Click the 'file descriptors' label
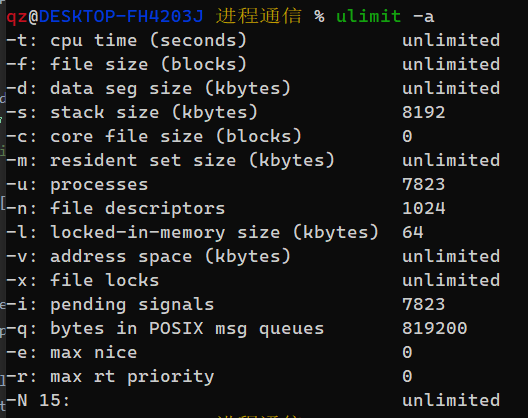The image size is (528, 418). (138, 209)
